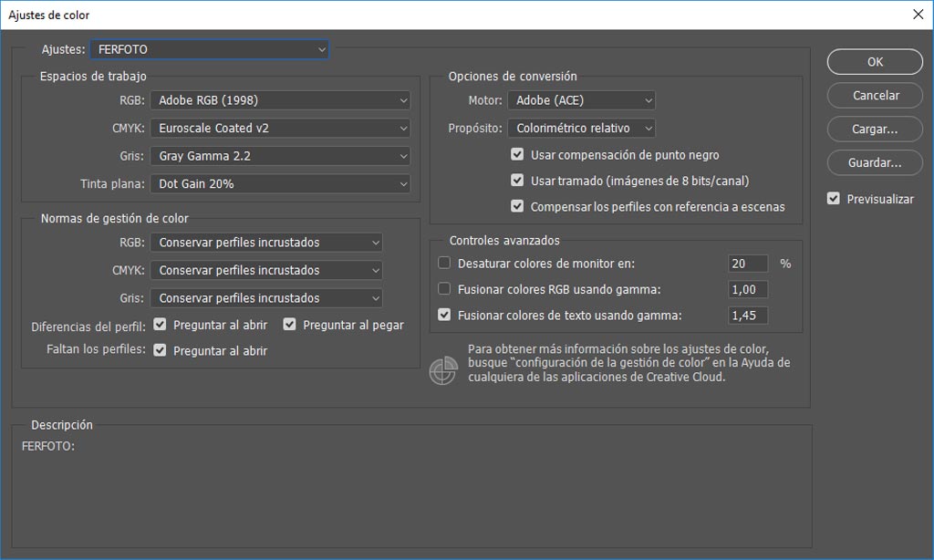Click the Descripción section label
The image size is (934, 560).
(62, 425)
